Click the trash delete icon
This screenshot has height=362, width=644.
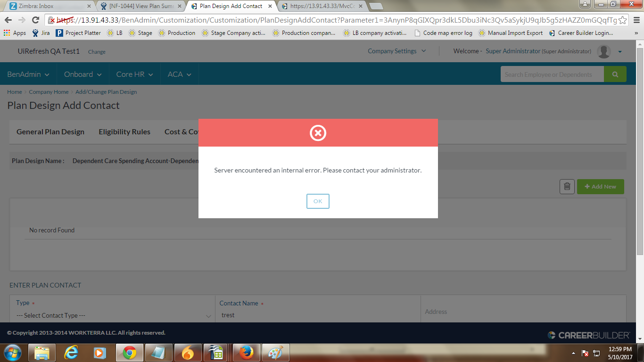(x=567, y=187)
